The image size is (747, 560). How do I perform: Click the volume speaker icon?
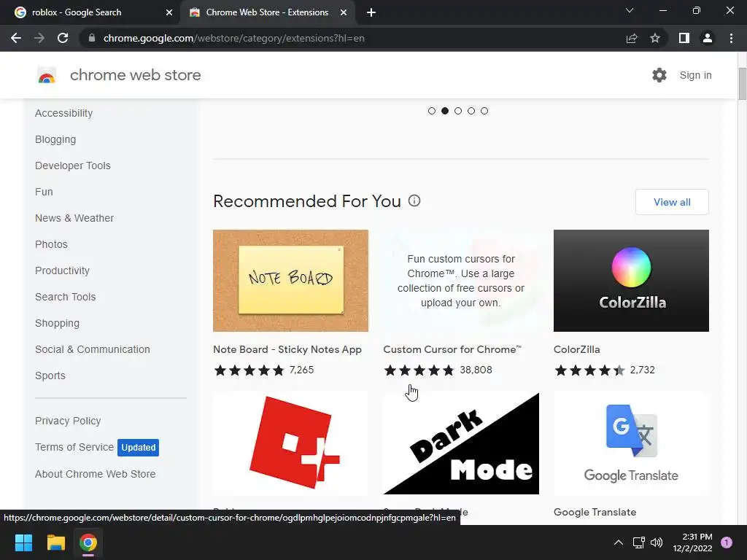tap(657, 542)
